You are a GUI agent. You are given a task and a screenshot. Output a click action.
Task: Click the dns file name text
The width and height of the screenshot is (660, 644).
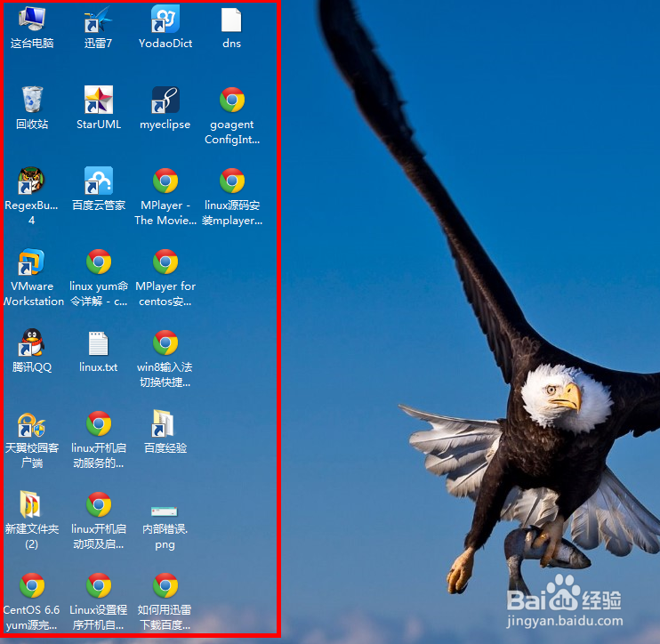tap(231, 44)
